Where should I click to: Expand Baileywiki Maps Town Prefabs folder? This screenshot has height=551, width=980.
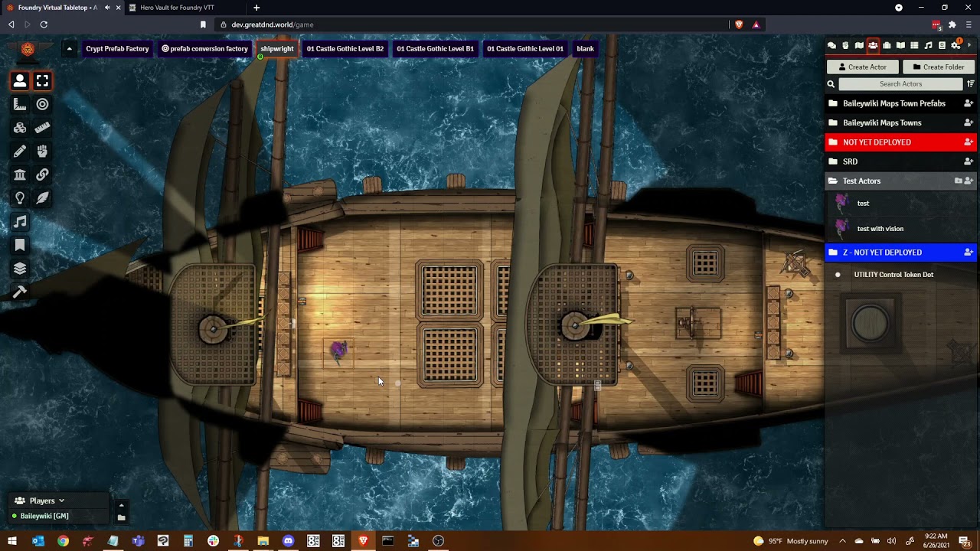[x=894, y=103]
